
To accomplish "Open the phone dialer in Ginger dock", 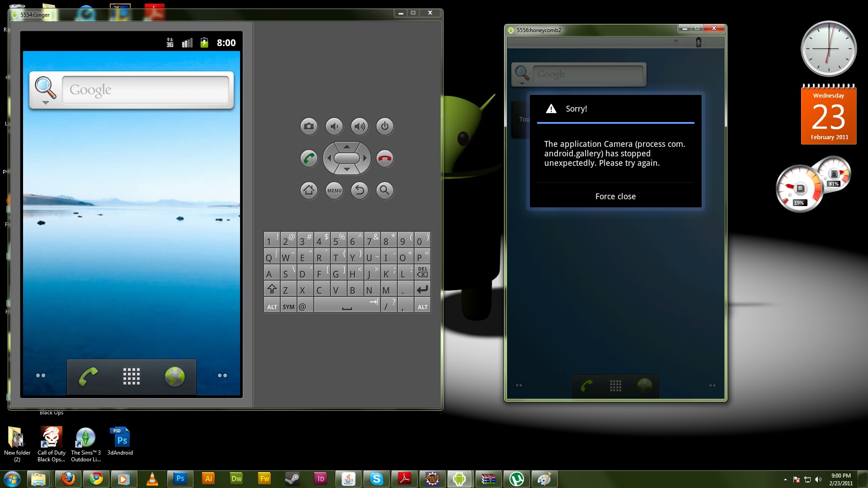I will pyautogui.click(x=88, y=376).
